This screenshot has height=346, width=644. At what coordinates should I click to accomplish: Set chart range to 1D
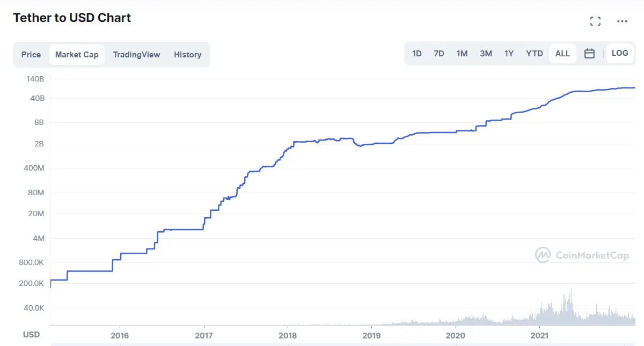tap(417, 54)
